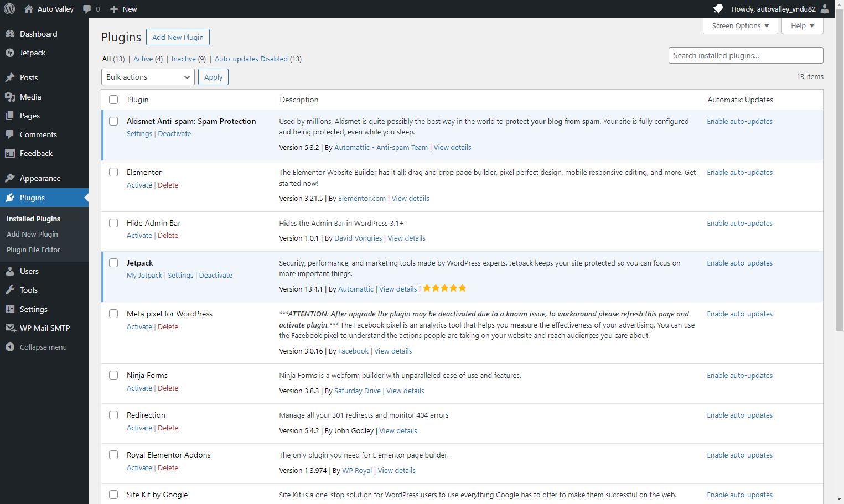Screen dimensions: 844x504
Task: Open the Posts pin icon
Action: [x=10, y=77]
